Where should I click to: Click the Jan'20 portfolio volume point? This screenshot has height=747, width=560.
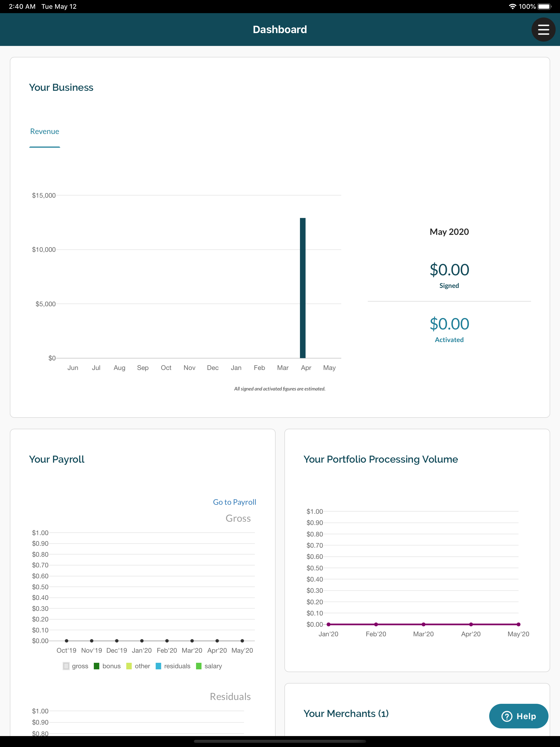[328, 625]
